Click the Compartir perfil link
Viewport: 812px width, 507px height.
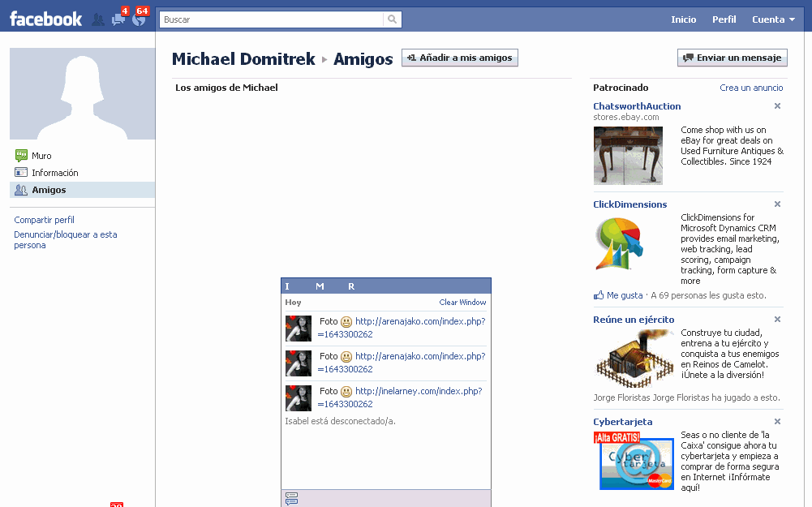click(44, 220)
